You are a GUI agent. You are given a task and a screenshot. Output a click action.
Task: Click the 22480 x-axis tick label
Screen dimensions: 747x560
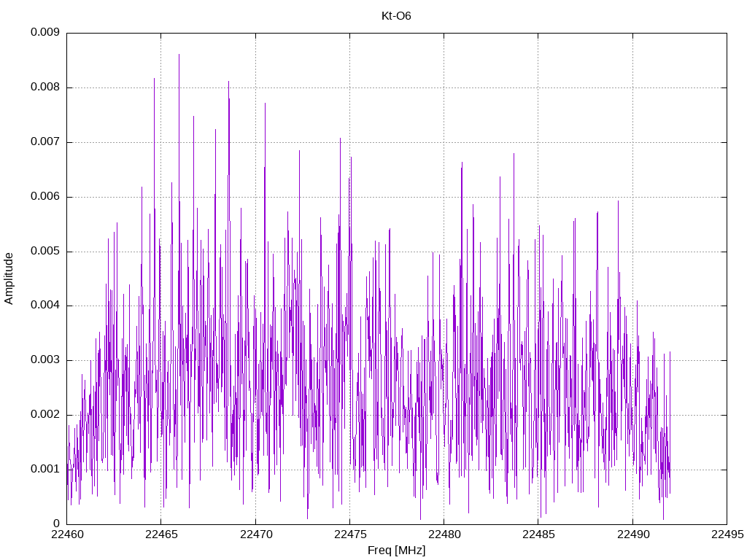(444, 534)
